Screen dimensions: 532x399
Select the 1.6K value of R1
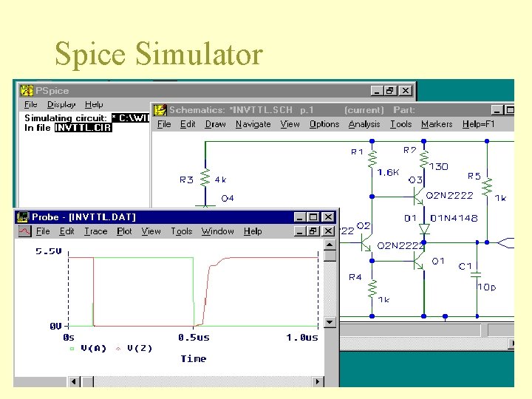(x=388, y=172)
